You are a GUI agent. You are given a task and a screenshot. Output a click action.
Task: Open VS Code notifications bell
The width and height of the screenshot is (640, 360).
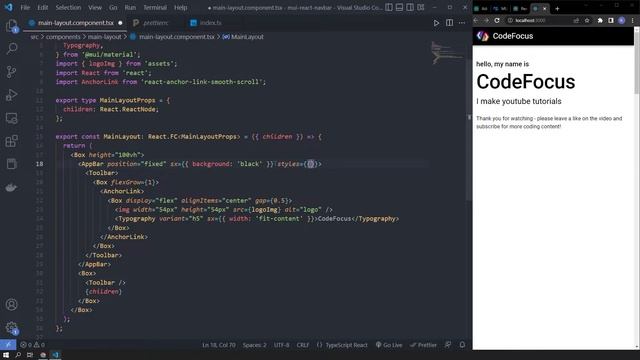[462, 345]
